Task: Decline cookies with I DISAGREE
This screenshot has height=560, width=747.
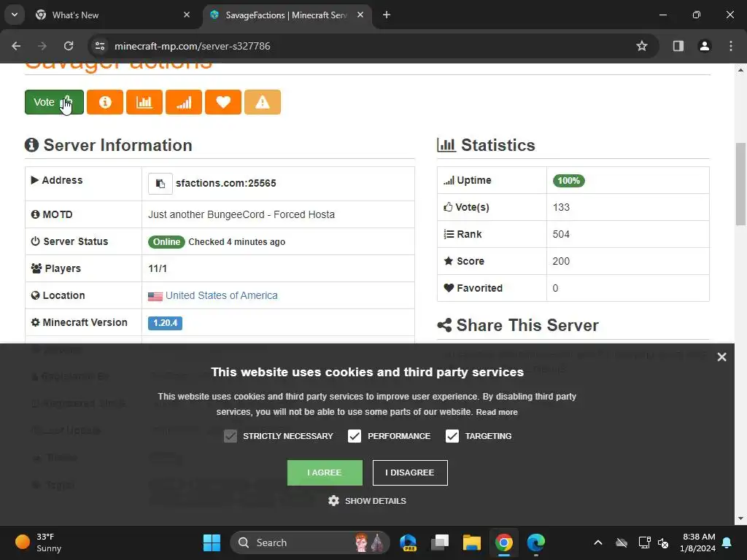Action: pos(410,472)
